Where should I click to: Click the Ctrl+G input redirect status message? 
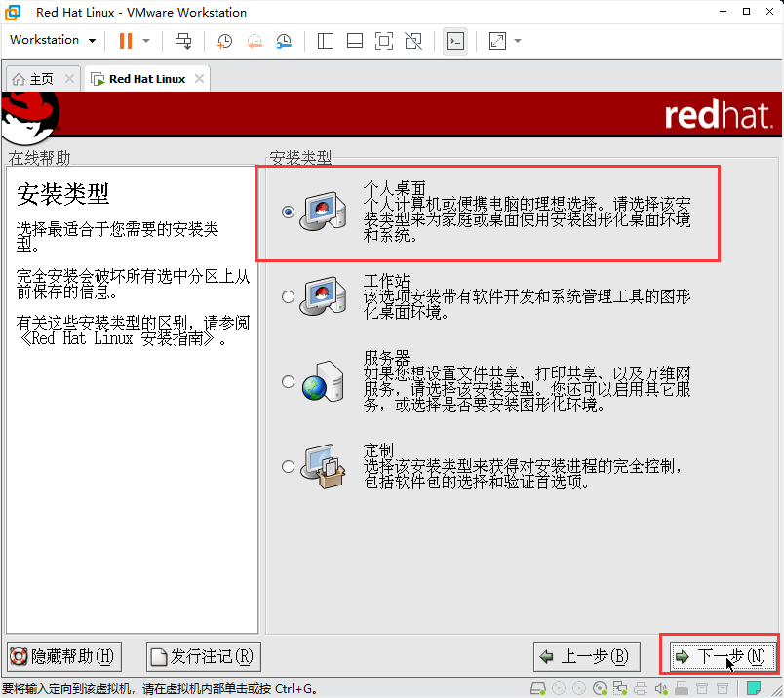point(160,689)
